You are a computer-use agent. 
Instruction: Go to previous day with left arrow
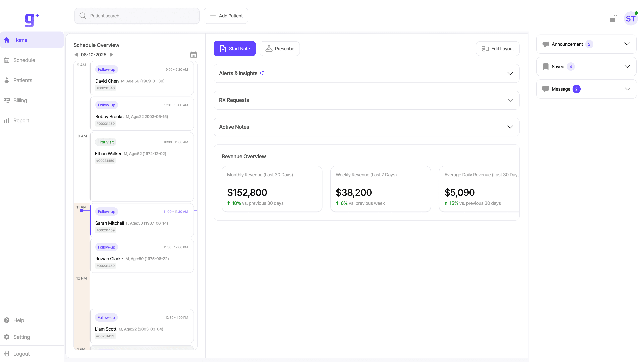[76, 55]
